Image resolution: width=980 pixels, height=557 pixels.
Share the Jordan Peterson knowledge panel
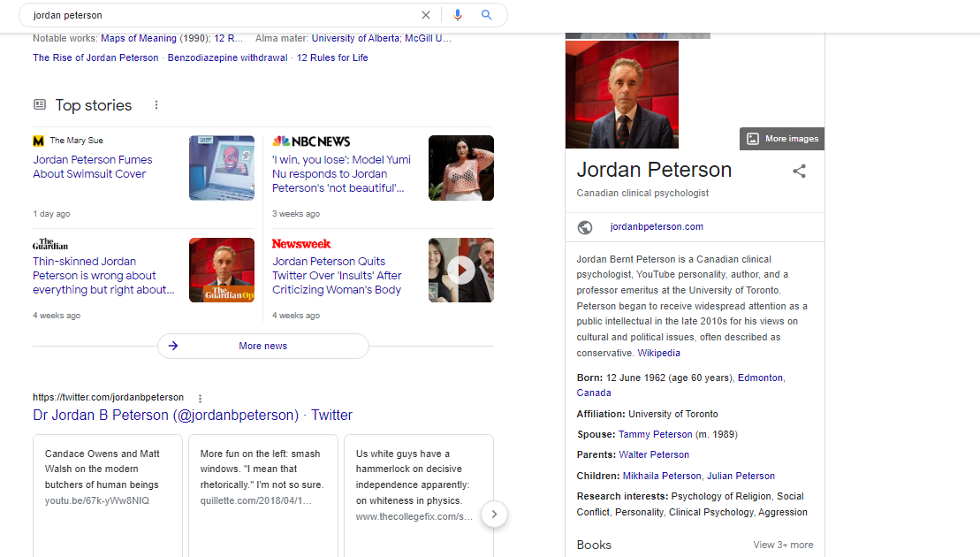click(800, 171)
